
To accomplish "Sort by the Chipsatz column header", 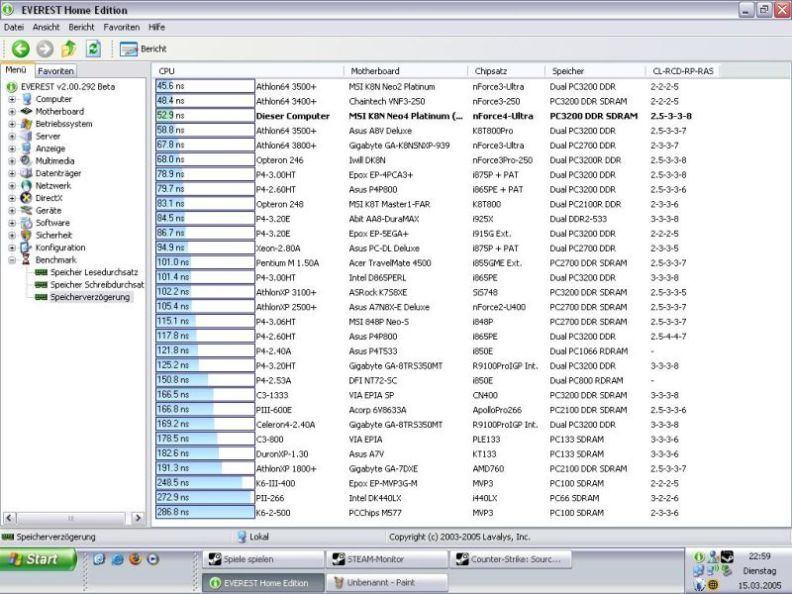I will (506, 71).
